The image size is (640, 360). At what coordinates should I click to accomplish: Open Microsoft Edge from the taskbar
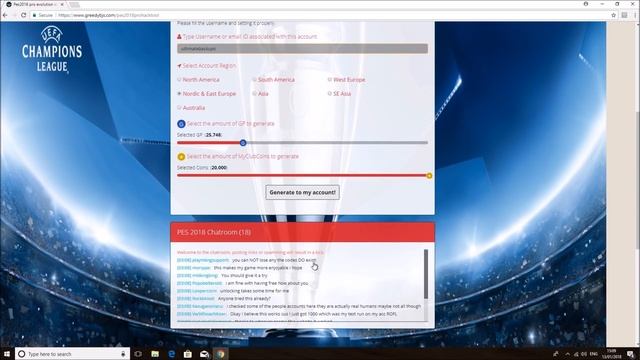click(171, 354)
